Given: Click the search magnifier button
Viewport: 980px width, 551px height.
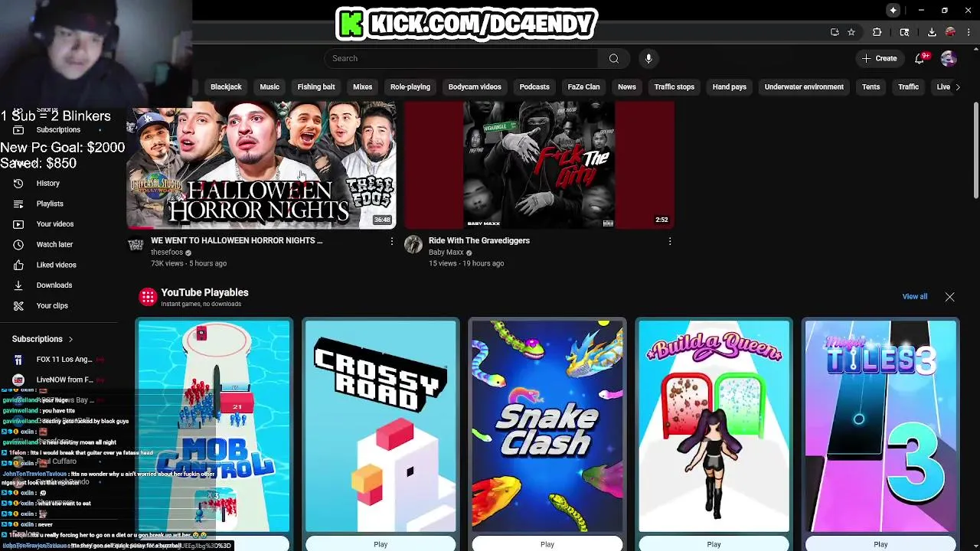Looking at the screenshot, I should click(x=613, y=58).
